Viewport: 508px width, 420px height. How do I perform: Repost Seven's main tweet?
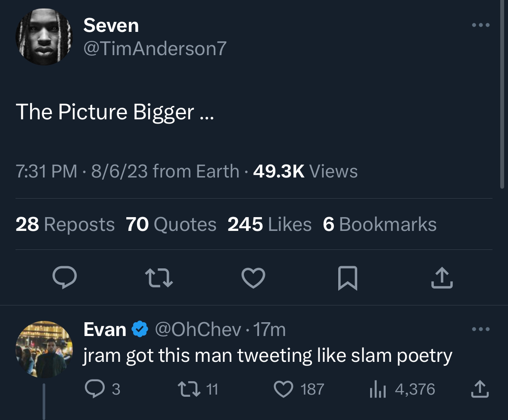tap(159, 278)
